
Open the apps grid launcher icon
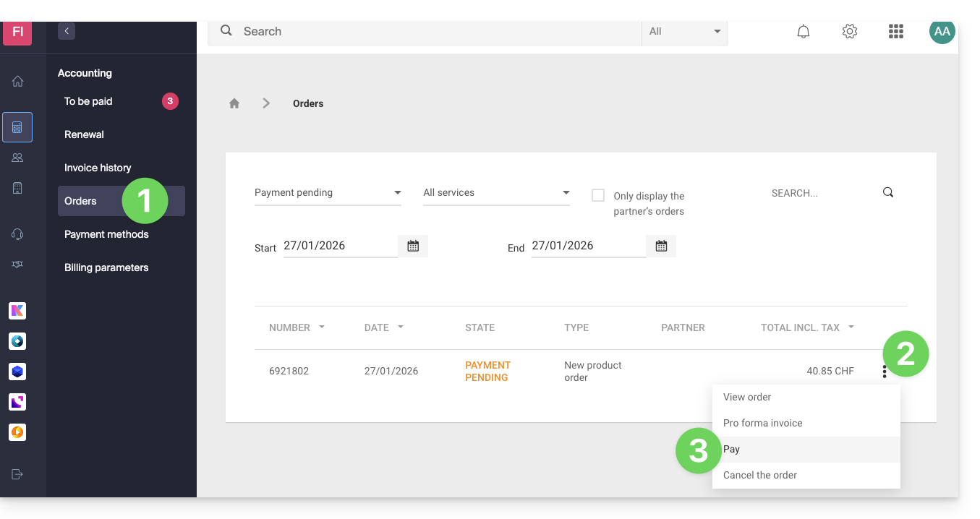(x=896, y=32)
